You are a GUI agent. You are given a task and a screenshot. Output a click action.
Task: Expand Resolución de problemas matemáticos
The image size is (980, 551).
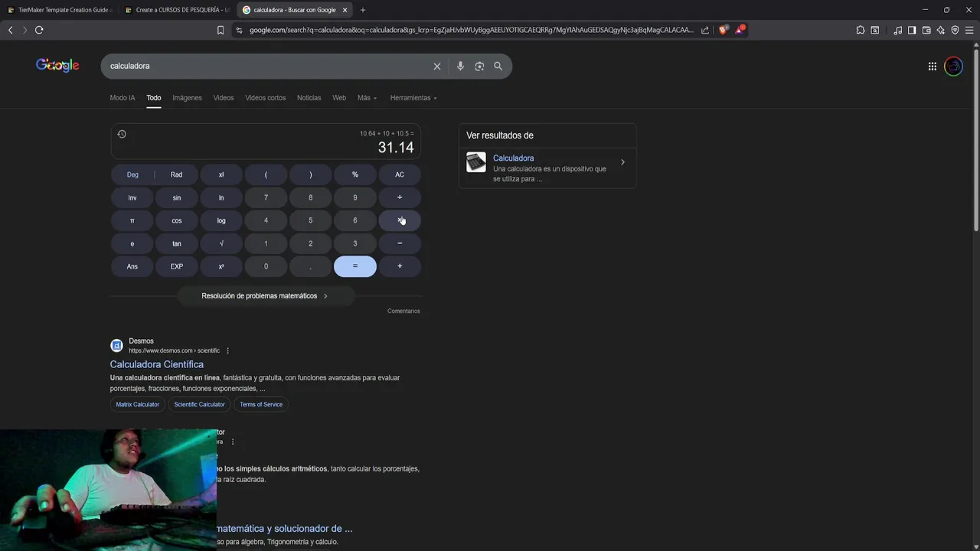[x=265, y=296]
